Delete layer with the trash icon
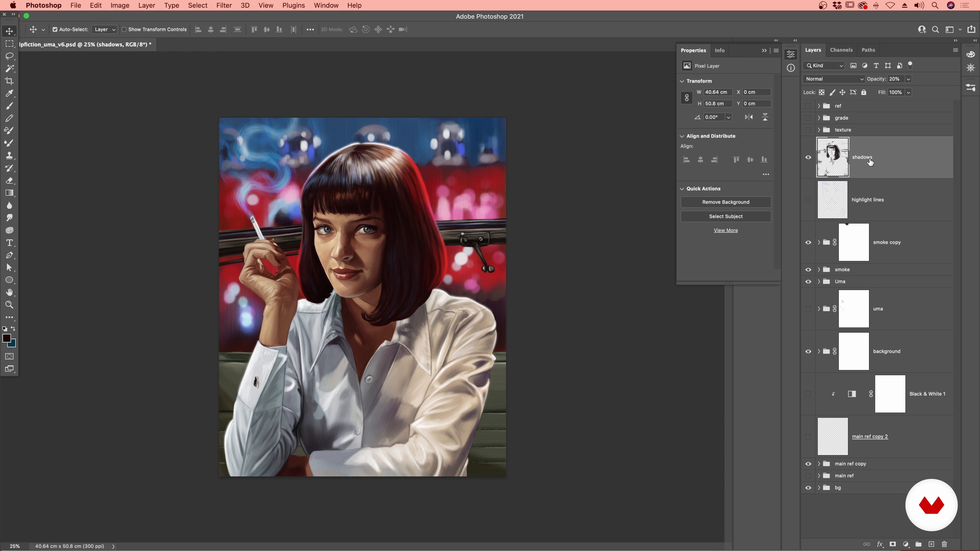 click(944, 544)
